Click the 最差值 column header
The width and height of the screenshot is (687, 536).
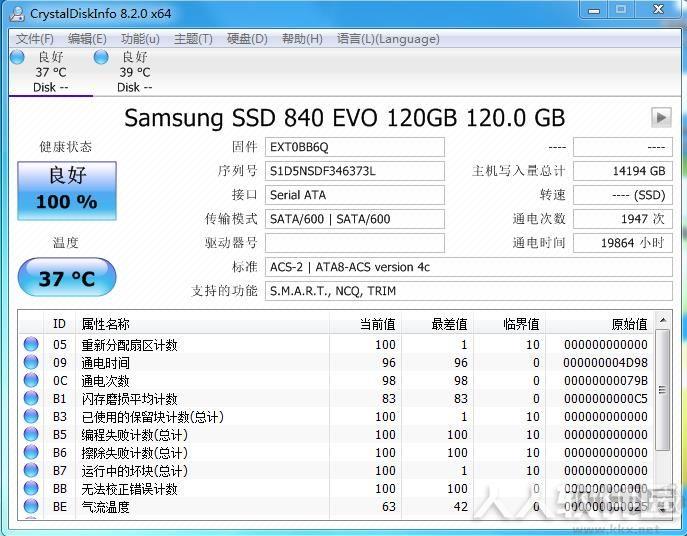coord(438,324)
